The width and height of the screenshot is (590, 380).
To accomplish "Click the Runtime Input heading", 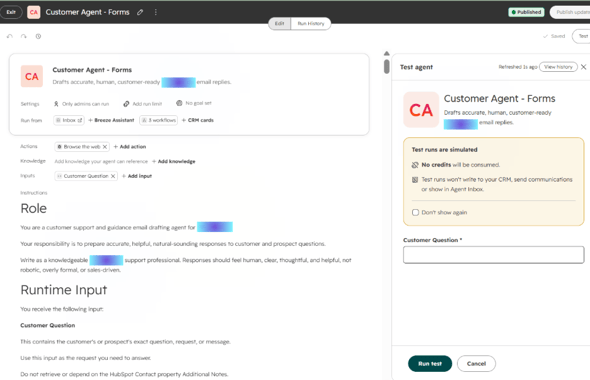I will (x=64, y=290).
